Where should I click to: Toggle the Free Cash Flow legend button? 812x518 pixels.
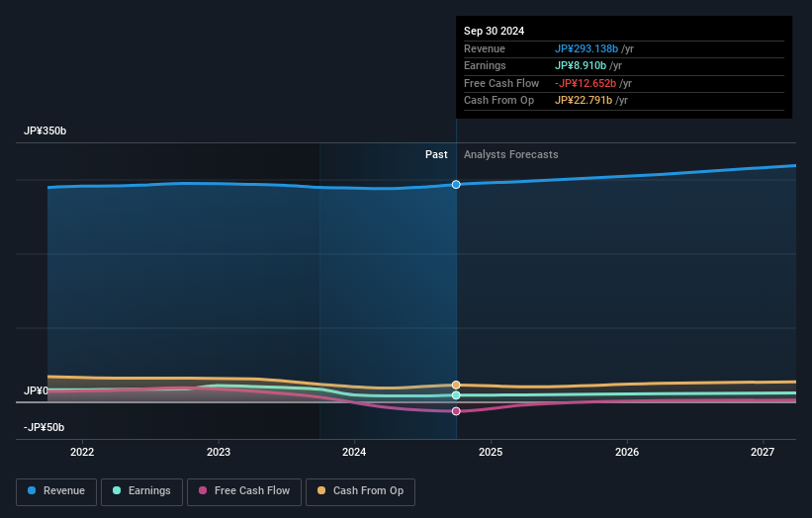click(x=244, y=491)
